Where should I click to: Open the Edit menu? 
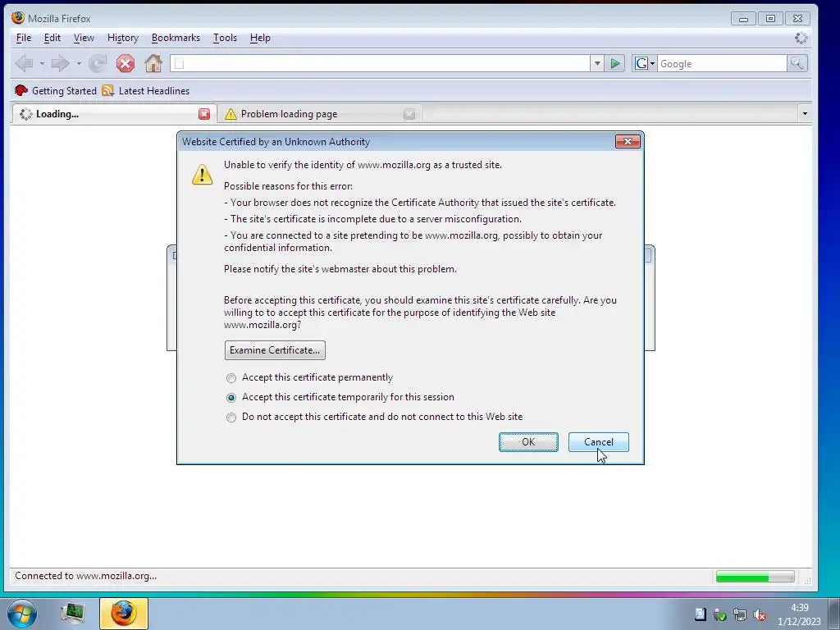52,38
